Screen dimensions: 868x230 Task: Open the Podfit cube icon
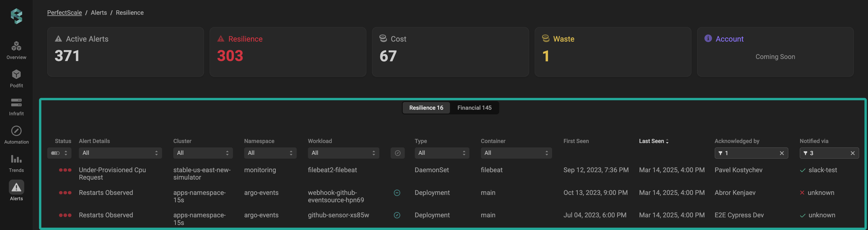(x=16, y=74)
